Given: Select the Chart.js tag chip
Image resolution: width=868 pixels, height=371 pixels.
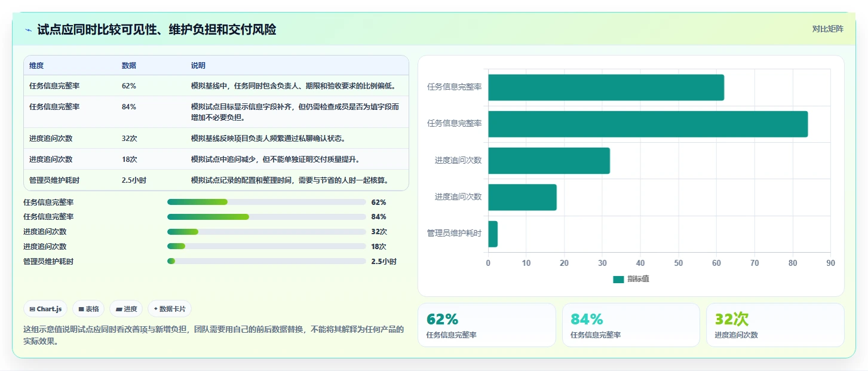Looking at the screenshot, I should (x=46, y=309).
